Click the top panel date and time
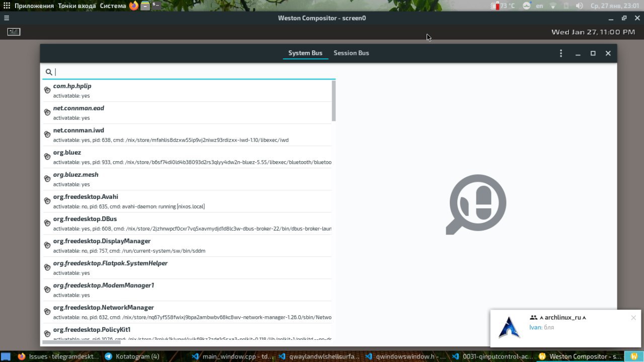644x362 pixels. pyautogui.click(x=614, y=6)
